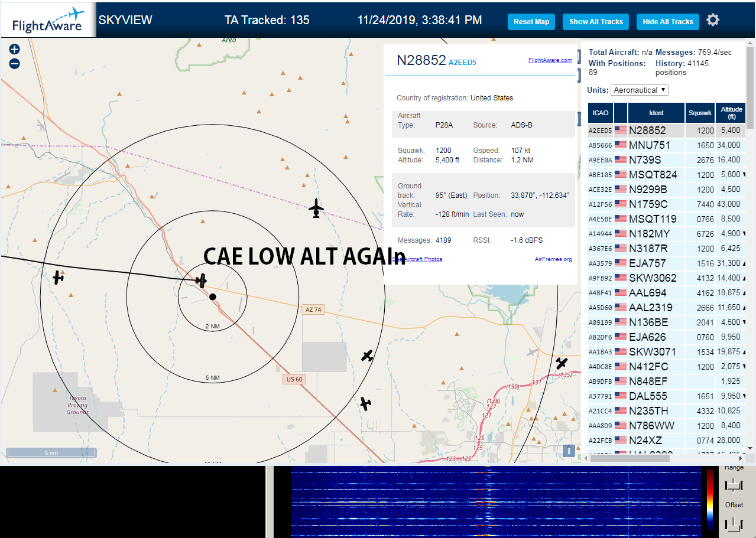Adjust the waterfall Range slider
756x538 pixels.
[734, 485]
